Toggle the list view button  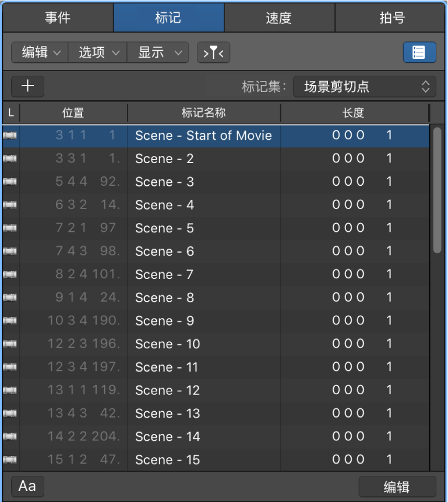(x=419, y=52)
